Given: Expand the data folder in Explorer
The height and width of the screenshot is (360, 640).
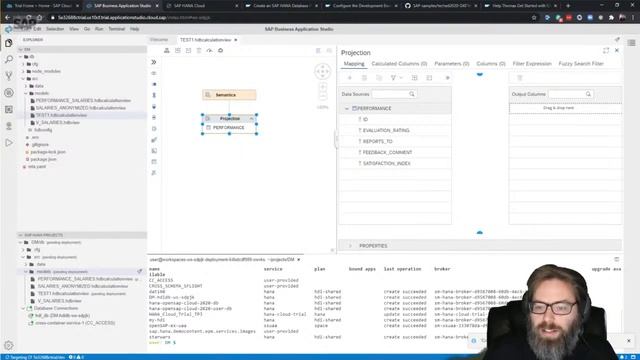Looking at the screenshot, I should (x=26, y=86).
